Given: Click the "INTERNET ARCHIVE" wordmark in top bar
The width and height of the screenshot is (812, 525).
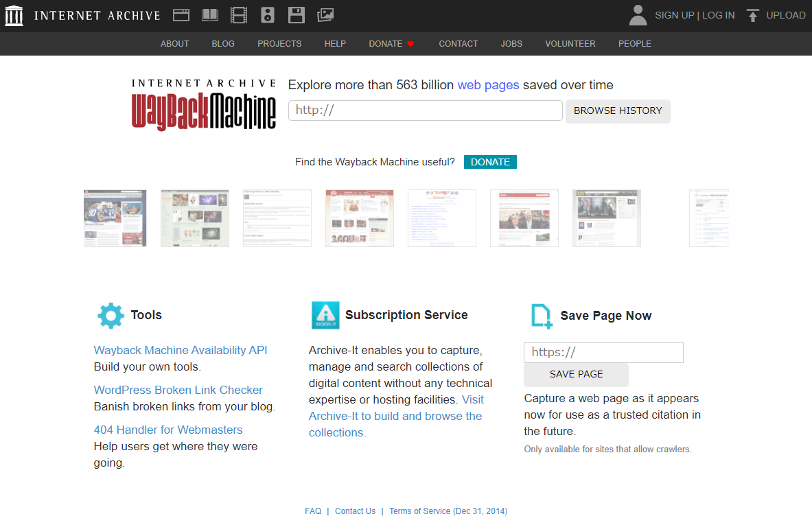Looking at the screenshot, I should coord(97,16).
